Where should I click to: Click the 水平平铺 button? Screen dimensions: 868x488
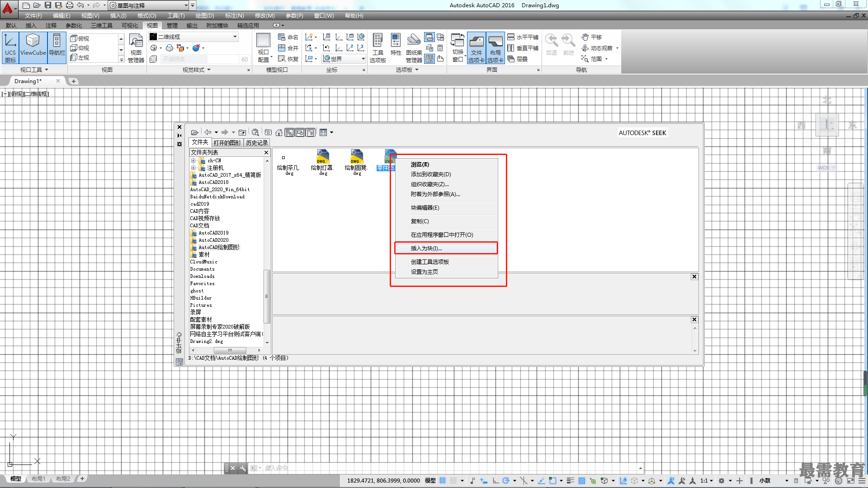(x=523, y=37)
